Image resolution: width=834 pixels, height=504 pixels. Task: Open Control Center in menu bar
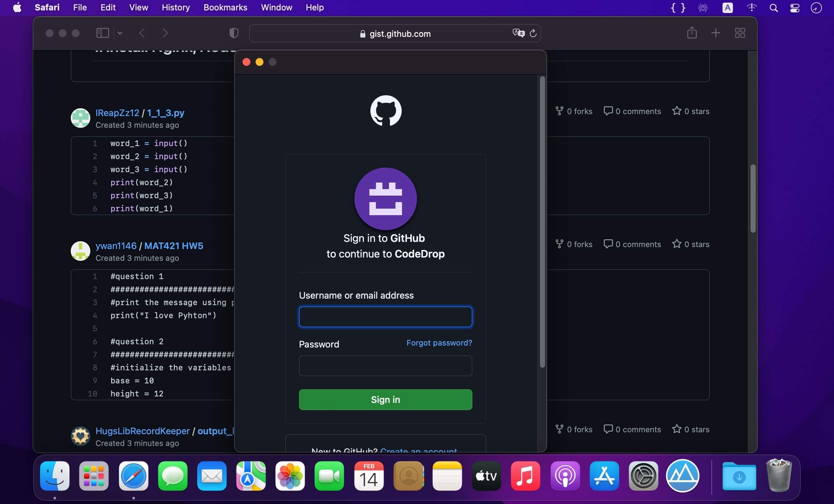795,7
